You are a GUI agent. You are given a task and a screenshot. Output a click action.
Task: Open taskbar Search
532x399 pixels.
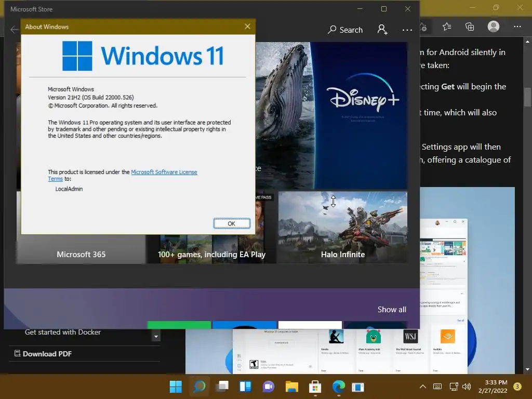click(199, 387)
